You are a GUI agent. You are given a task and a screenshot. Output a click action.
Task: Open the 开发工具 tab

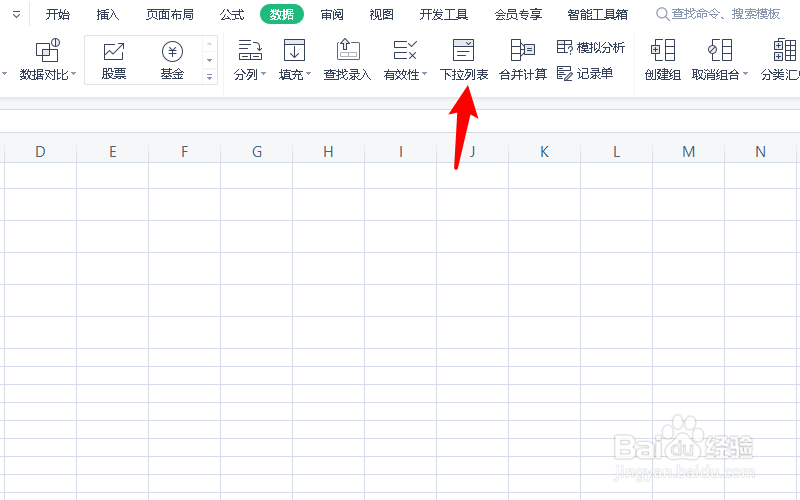click(x=444, y=14)
